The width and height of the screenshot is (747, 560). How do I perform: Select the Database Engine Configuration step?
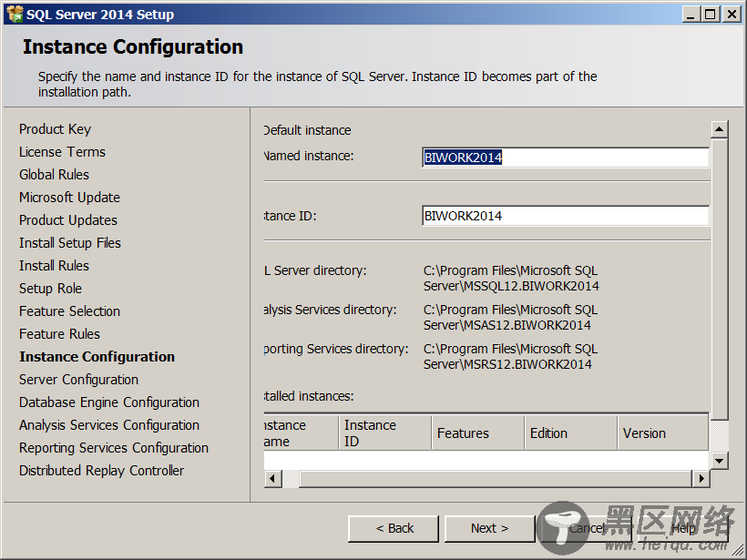click(109, 402)
